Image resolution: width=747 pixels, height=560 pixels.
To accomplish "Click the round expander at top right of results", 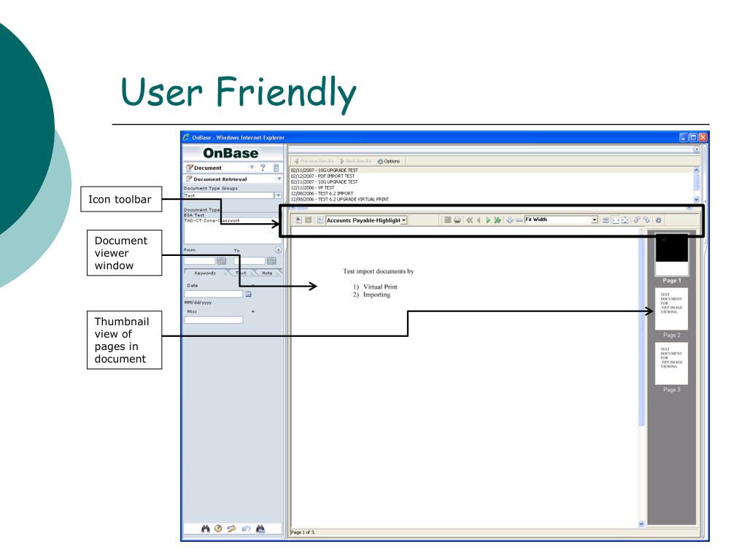I will 696,149.
